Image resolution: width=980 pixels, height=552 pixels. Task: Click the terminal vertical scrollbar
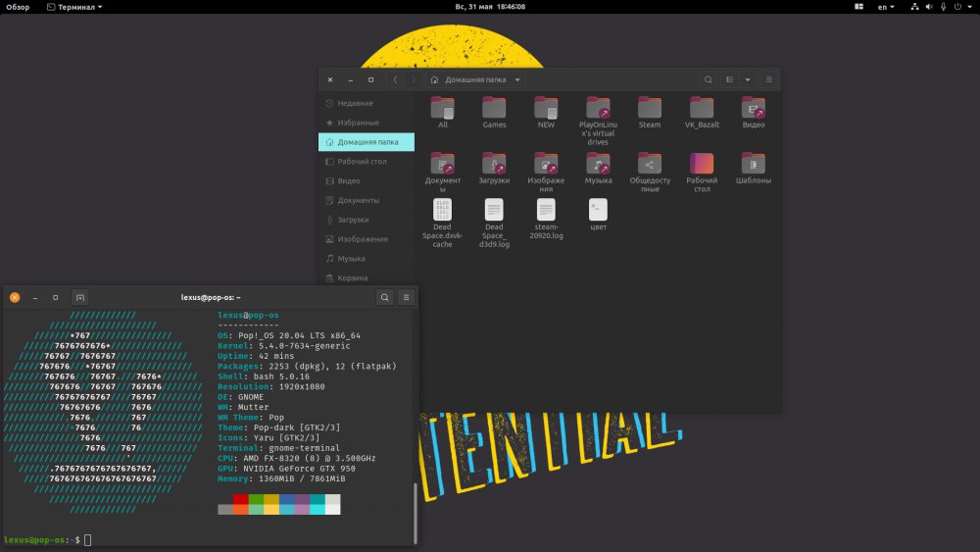coord(415,513)
